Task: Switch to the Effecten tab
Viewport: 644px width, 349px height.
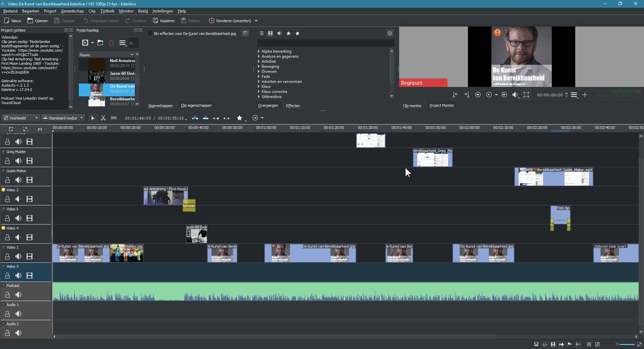Action: point(293,106)
